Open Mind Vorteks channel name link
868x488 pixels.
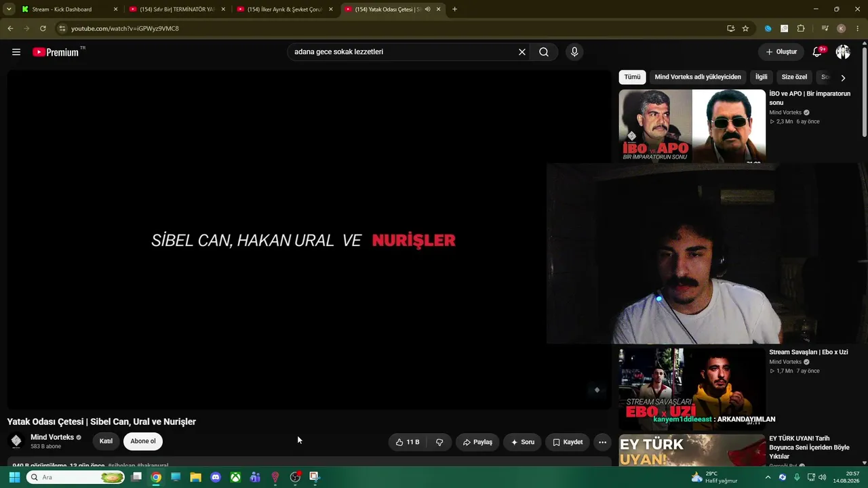pyautogui.click(x=52, y=437)
